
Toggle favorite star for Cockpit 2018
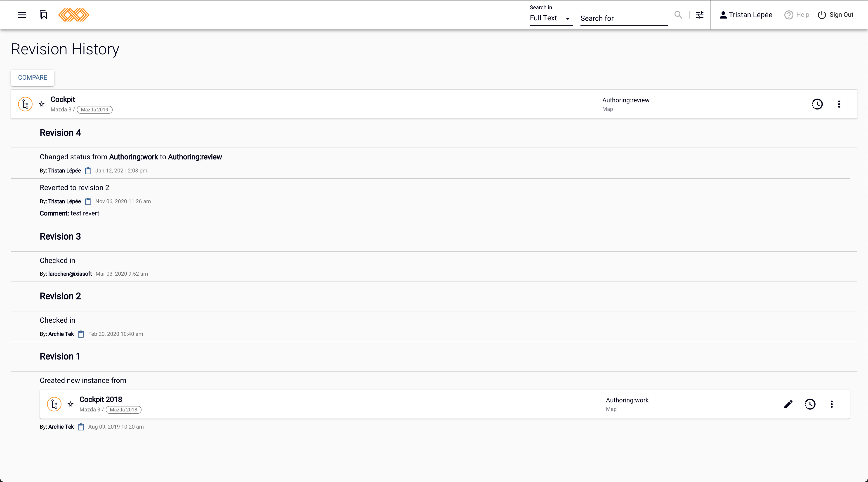point(71,404)
